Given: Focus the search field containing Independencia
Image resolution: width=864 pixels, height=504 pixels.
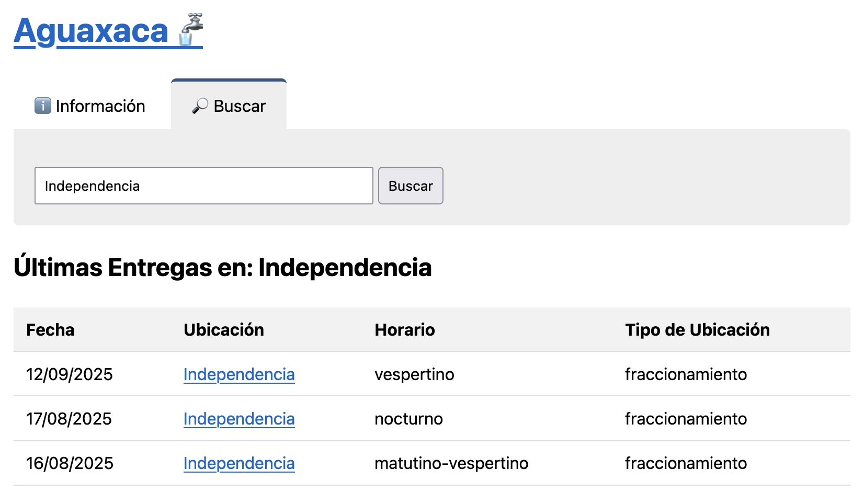Looking at the screenshot, I should click(203, 186).
